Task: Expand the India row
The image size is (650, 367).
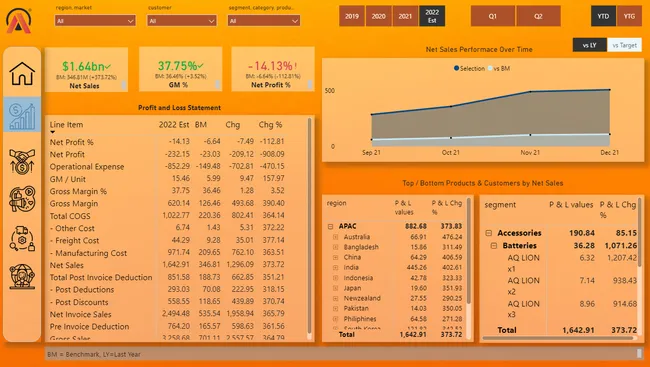Action: [335, 267]
